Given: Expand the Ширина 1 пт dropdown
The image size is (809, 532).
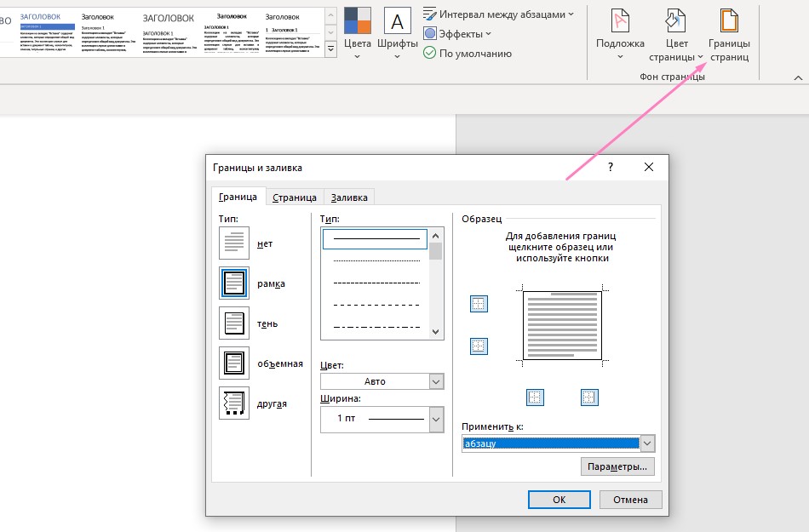Looking at the screenshot, I should pyautogui.click(x=436, y=419).
